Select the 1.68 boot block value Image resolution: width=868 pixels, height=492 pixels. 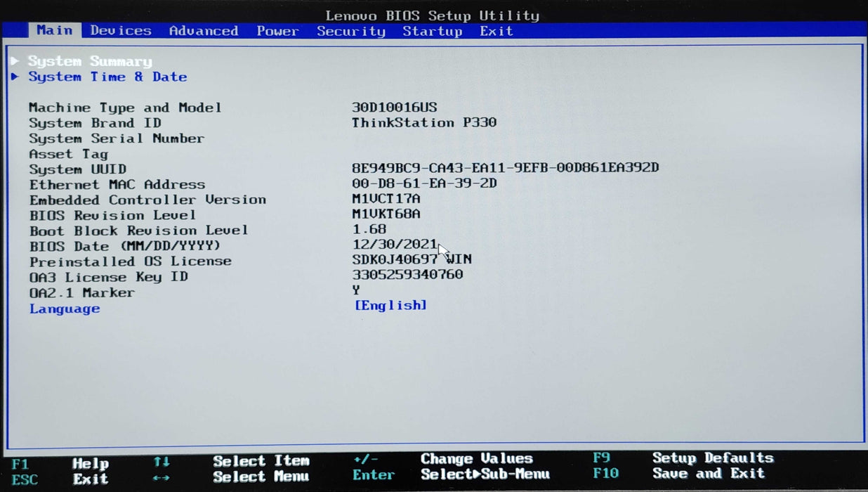pos(369,229)
